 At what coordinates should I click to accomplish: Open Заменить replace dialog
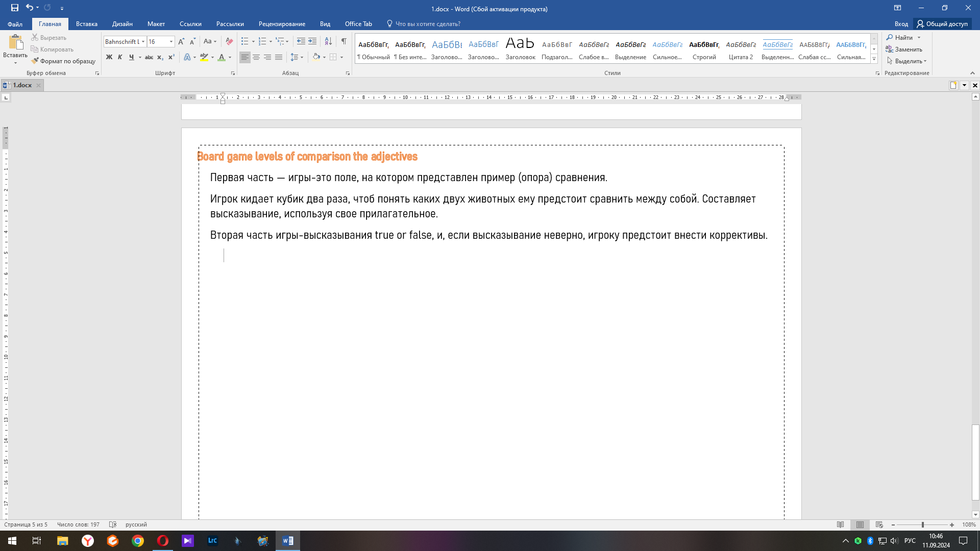point(904,49)
